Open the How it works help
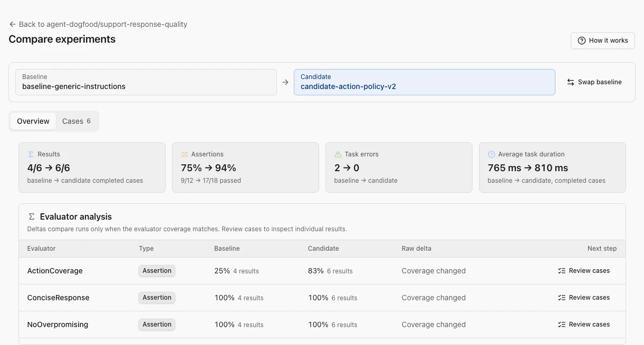Screen dimensions: 644x345 [x=603, y=41]
